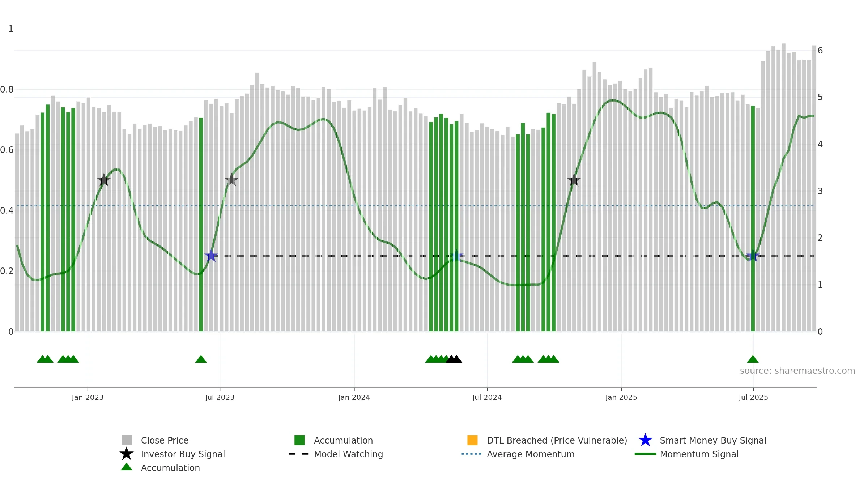868x488 pixels.
Task: Click the Jul 2025 axis label
Action: click(x=753, y=398)
